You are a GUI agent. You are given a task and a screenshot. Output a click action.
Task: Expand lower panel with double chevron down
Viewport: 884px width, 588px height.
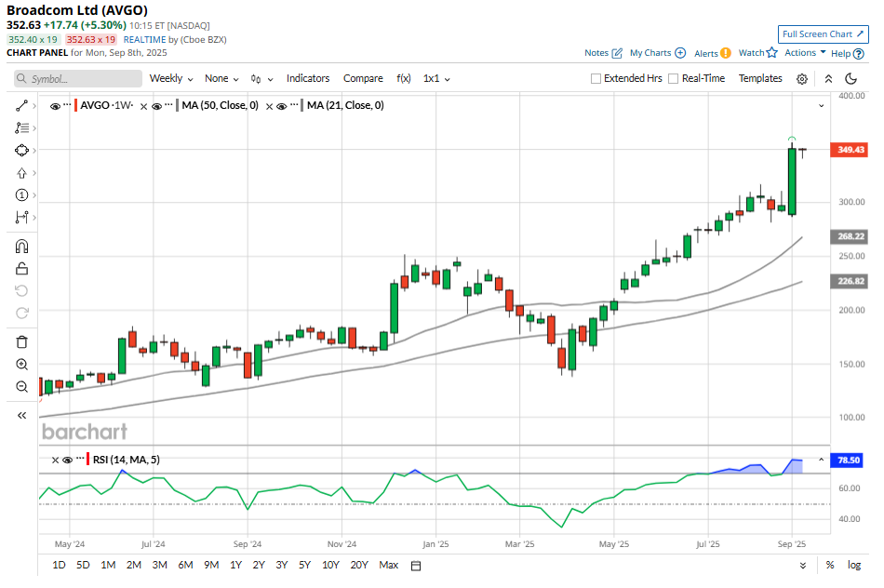point(803,566)
